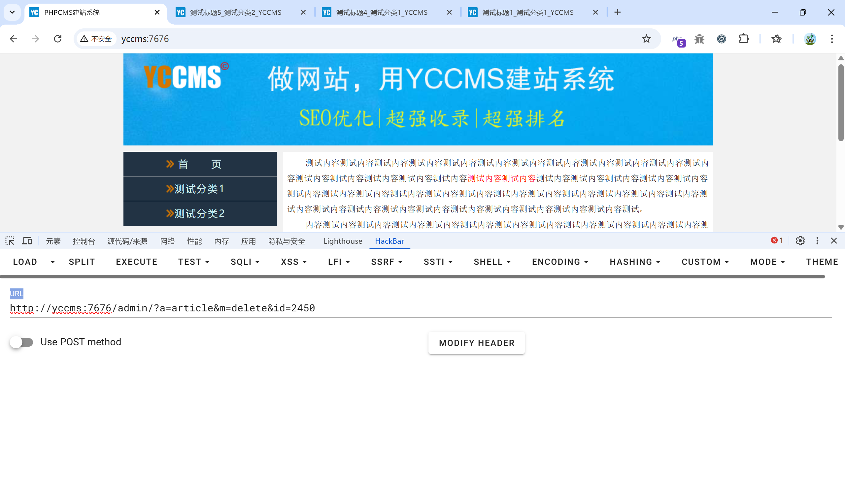Open the ENCODING dropdown menu
This screenshot has width=845, height=504.
tap(560, 262)
